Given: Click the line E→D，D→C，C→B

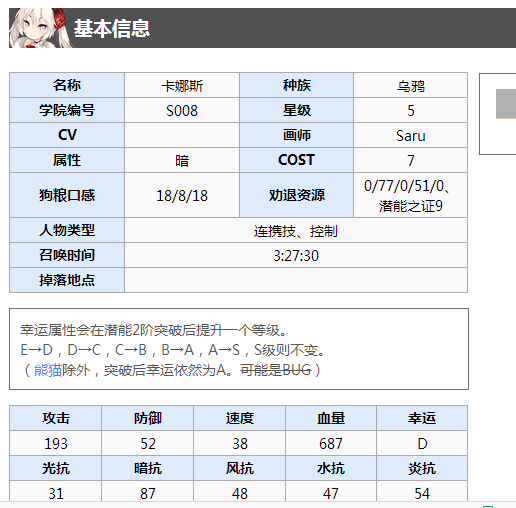Looking at the screenshot, I should [173, 350].
